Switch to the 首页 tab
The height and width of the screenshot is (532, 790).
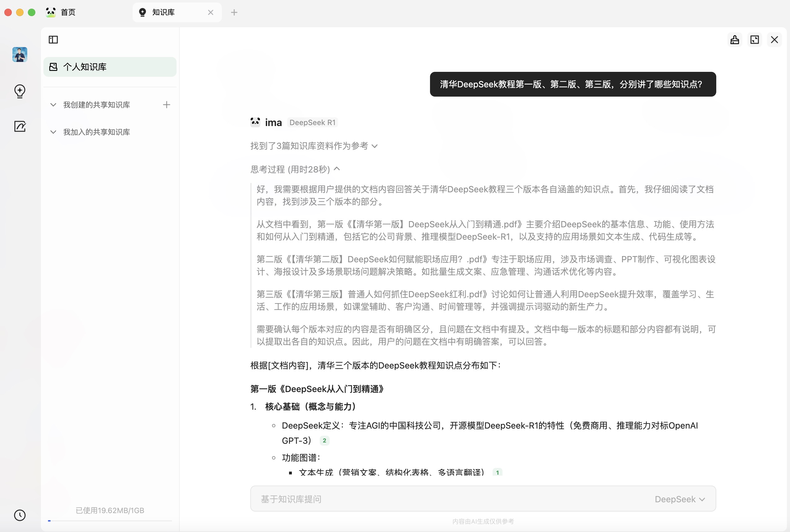tap(68, 13)
